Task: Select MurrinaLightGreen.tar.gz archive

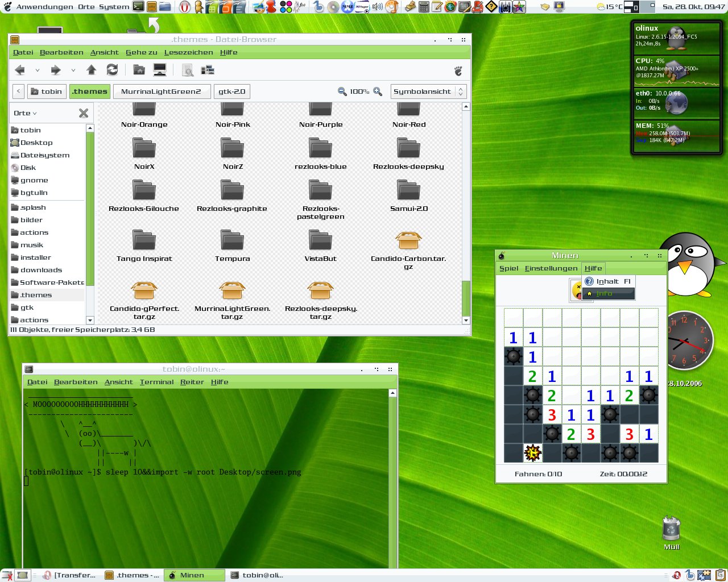Action: tap(232, 300)
